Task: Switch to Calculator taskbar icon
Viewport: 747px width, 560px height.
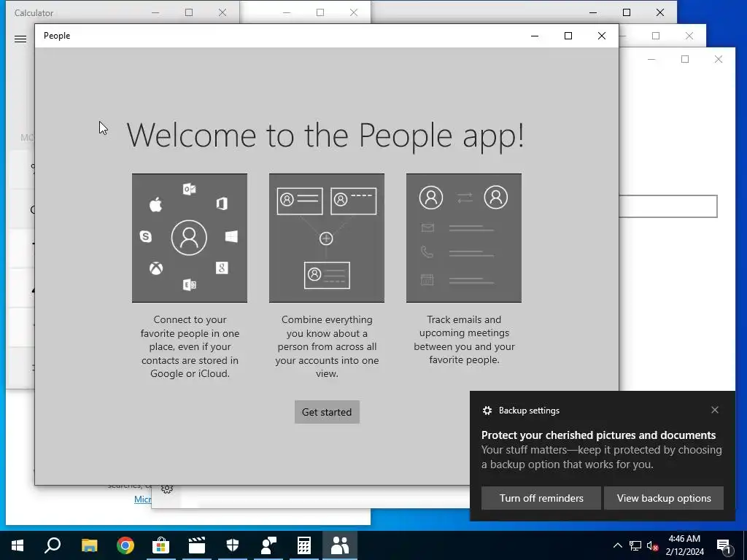Action: (x=304, y=545)
